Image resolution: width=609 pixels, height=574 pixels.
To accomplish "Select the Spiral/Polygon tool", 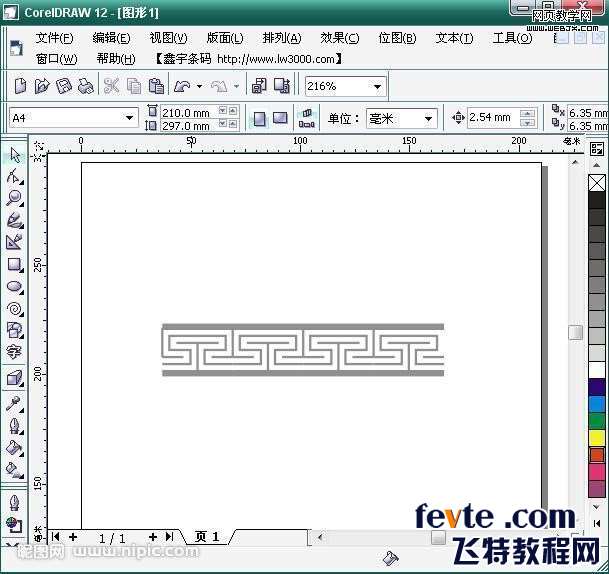I will (x=15, y=309).
